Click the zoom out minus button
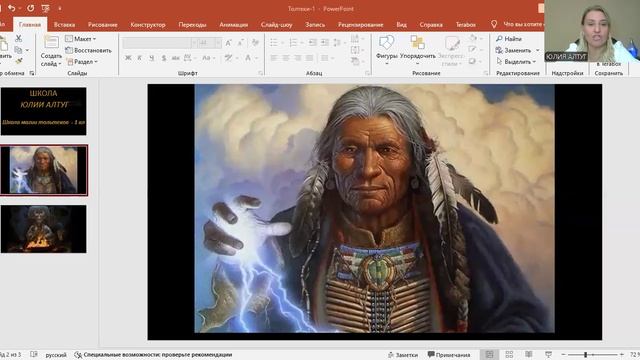The height and width of the screenshot is (360, 640). pos(563,354)
